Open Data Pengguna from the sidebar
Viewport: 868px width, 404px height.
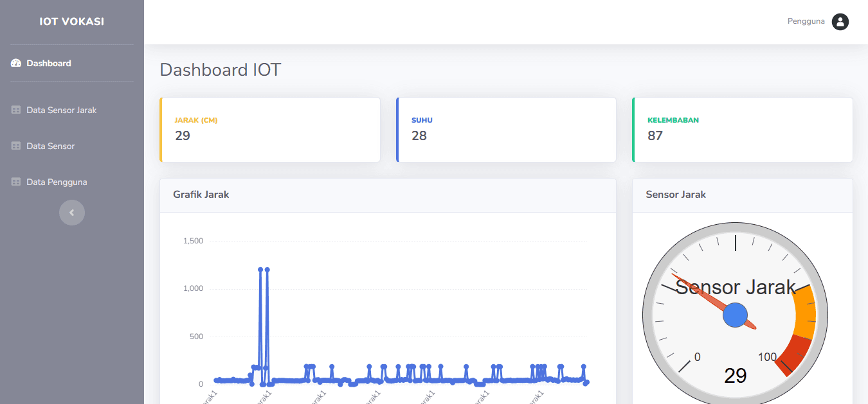click(x=57, y=182)
